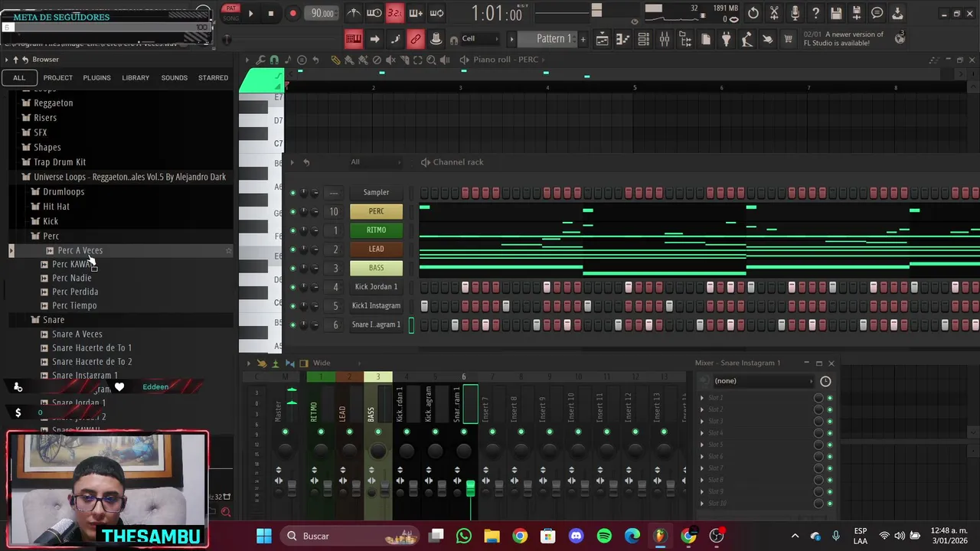The height and width of the screenshot is (551, 980).
Task: Toggle the recording countdown icon
Action: [394, 13]
